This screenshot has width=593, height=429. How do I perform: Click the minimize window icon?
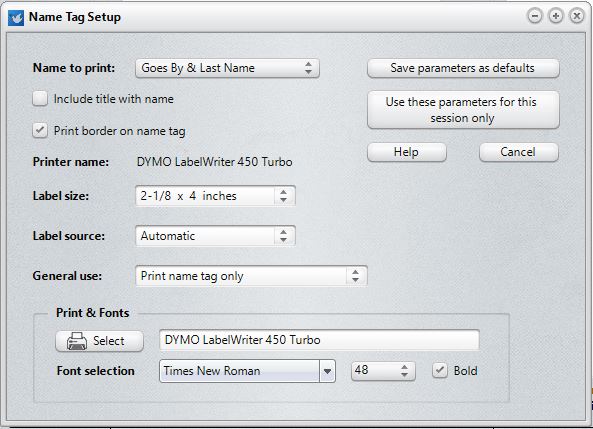[535, 16]
